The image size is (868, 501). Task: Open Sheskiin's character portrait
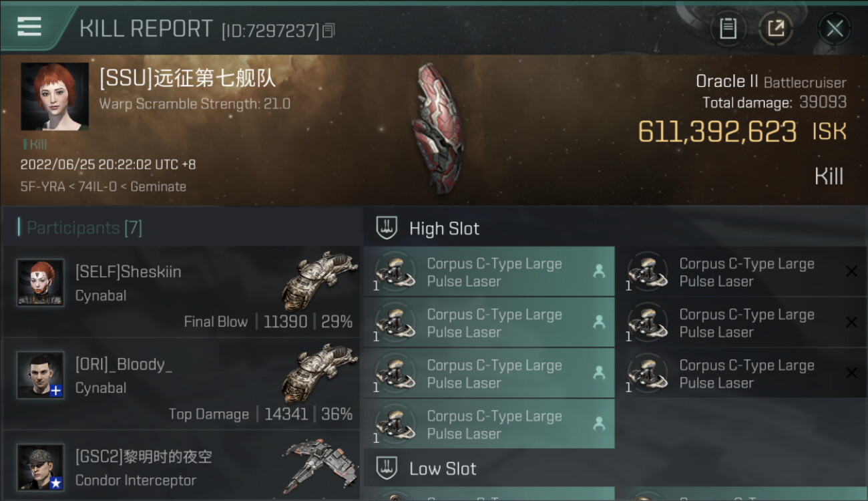pyautogui.click(x=41, y=283)
